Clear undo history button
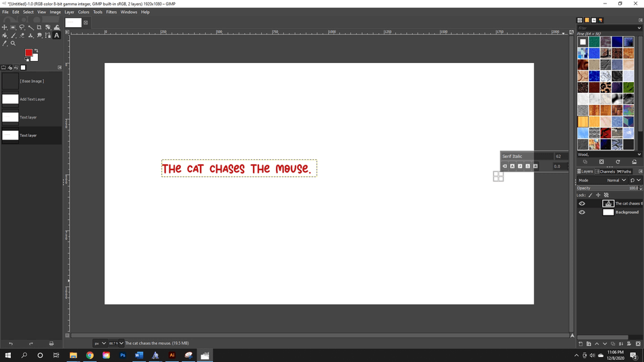Image resolution: width=644 pixels, height=362 pixels. click(x=52, y=344)
